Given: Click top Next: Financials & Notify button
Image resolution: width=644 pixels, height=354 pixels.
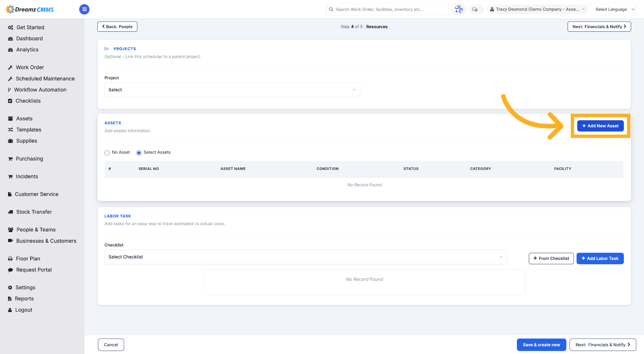Looking at the screenshot, I should click(x=599, y=27).
